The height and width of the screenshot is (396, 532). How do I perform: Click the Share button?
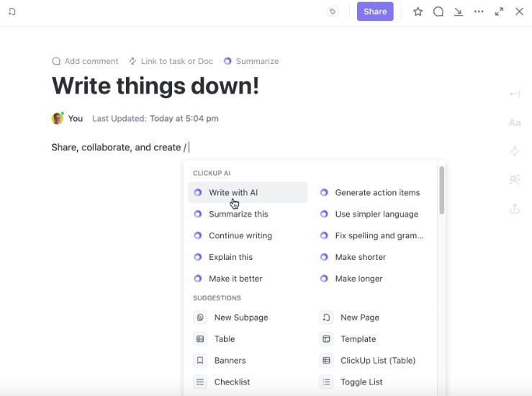click(x=375, y=12)
